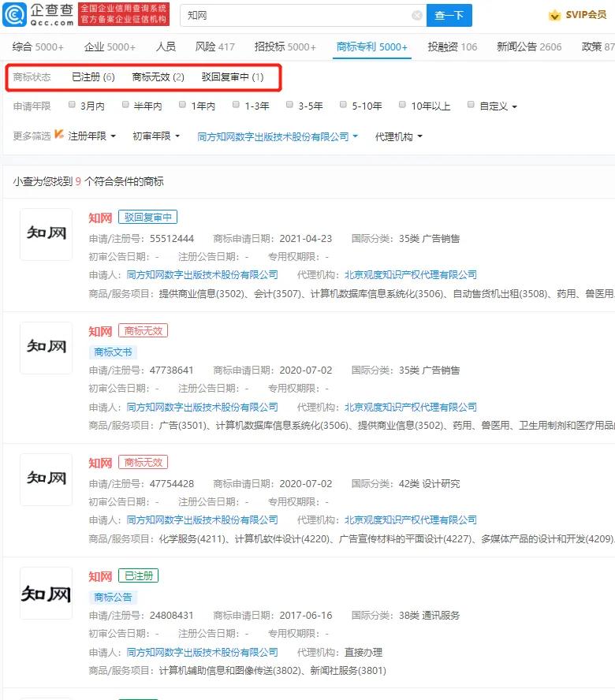Select text 商标申请日期: 2017-06-16
This screenshot has height=700, width=615.
(273, 616)
